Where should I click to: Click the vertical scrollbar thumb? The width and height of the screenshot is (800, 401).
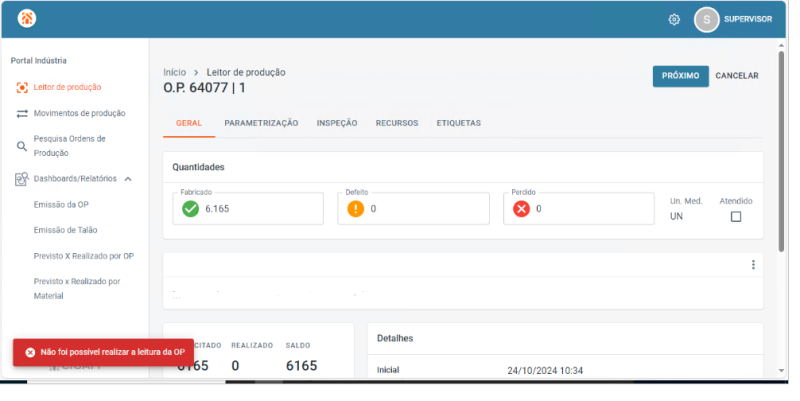pos(781,152)
